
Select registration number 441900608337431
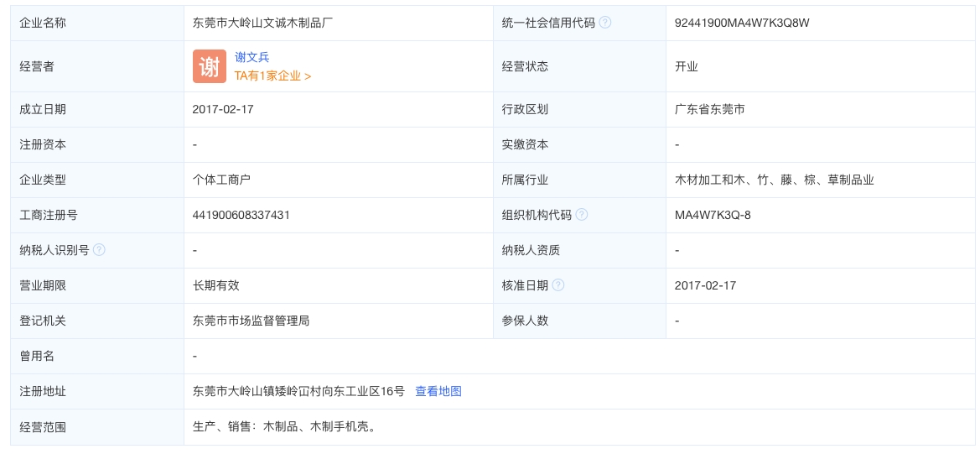(241, 215)
